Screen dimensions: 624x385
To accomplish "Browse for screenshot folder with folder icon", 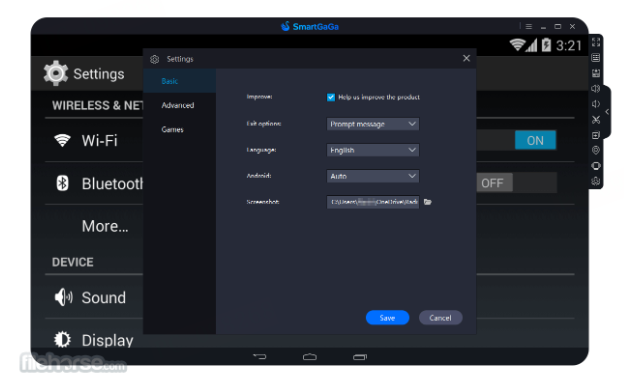I will tap(428, 202).
